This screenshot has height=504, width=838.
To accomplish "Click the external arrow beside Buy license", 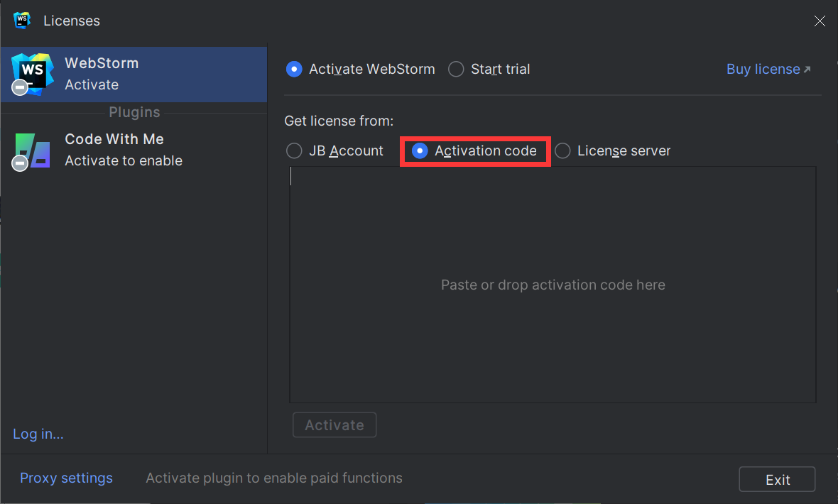I will [x=807, y=70].
